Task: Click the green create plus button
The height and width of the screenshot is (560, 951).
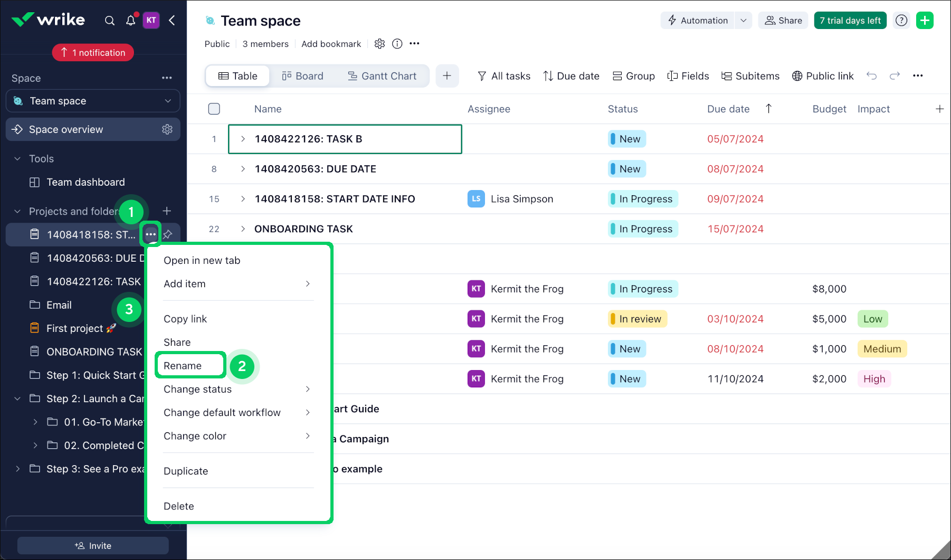Action: 925,21
